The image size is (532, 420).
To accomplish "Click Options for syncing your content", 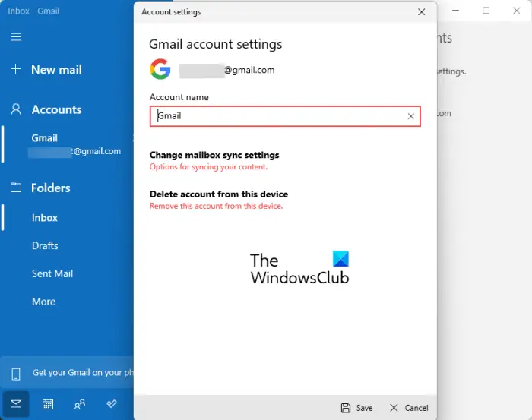I will pyautogui.click(x=208, y=167).
